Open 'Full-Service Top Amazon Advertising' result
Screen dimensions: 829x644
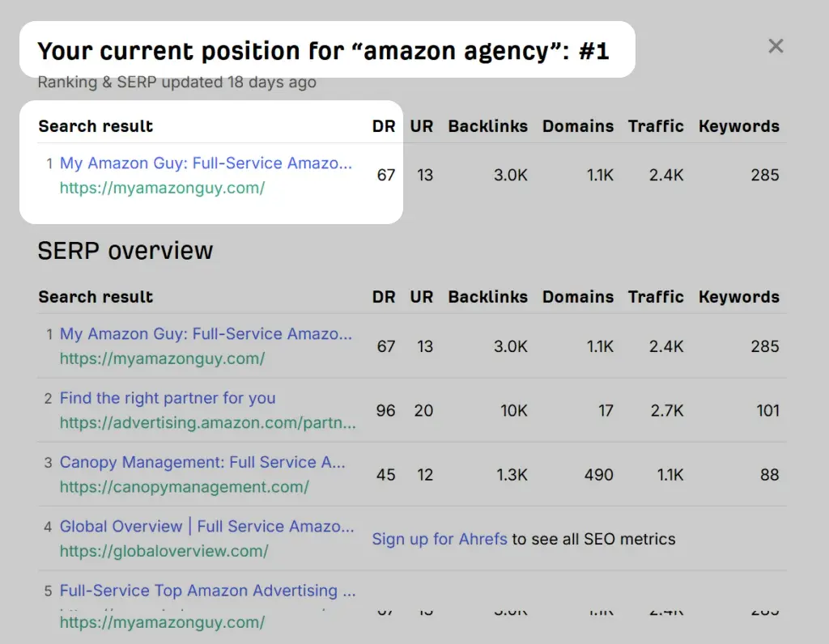[207, 591]
